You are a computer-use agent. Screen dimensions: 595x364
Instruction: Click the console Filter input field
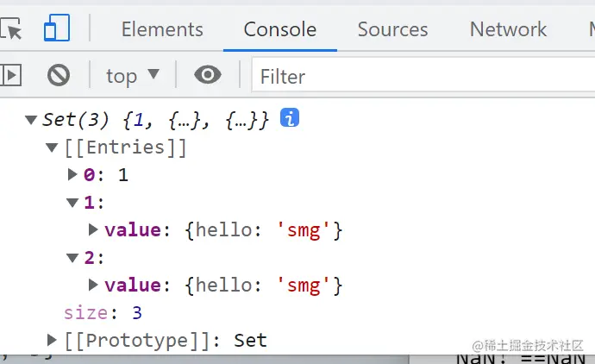click(423, 77)
